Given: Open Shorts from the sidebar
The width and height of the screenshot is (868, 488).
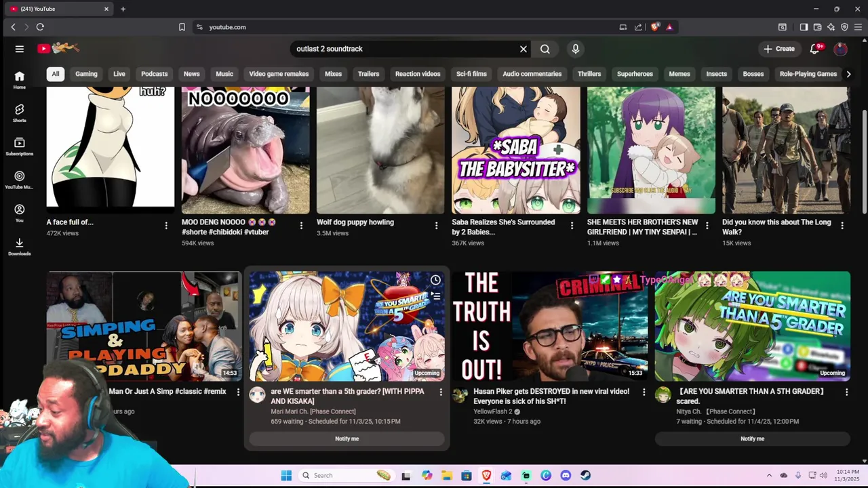Looking at the screenshot, I should click(x=19, y=113).
